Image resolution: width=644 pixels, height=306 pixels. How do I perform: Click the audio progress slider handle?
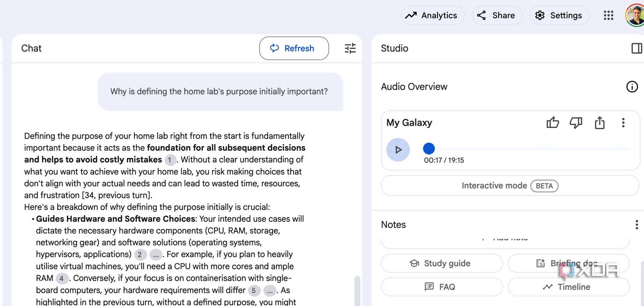tap(429, 148)
